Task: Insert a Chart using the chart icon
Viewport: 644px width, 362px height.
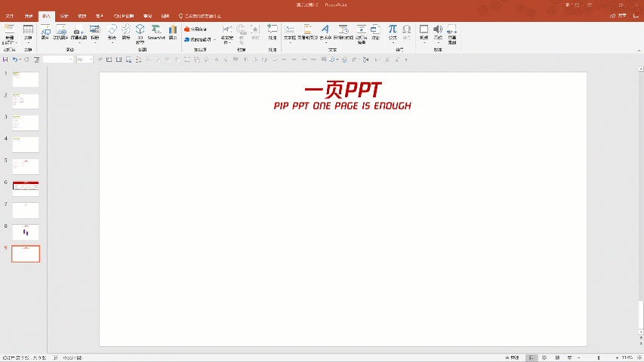Action: point(173,32)
